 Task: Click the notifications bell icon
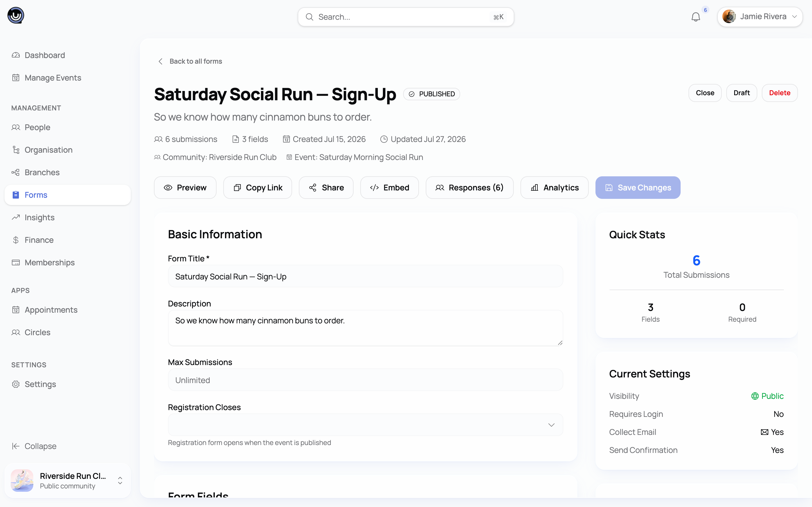(696, 17)
